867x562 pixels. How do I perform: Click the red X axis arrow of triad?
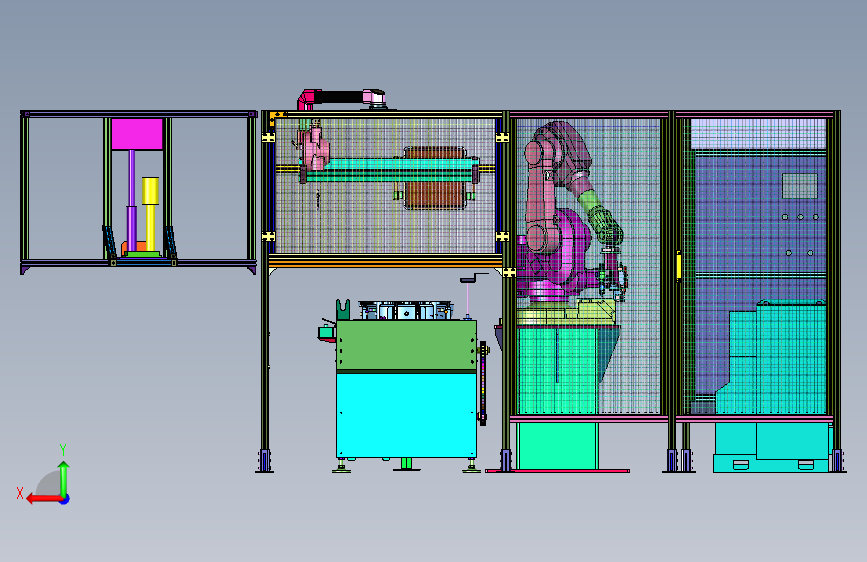(44, 499)
